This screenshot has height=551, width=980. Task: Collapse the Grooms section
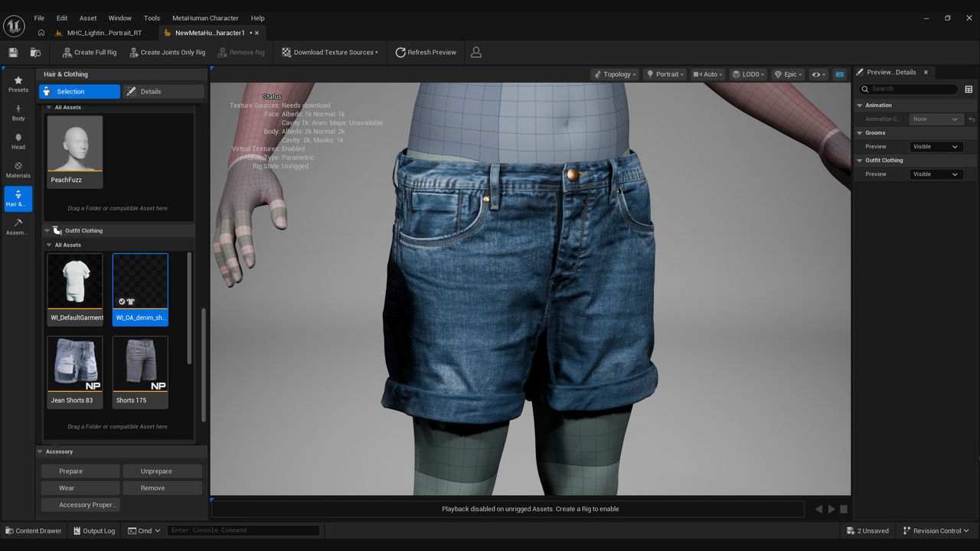click(x=860, y=133)
